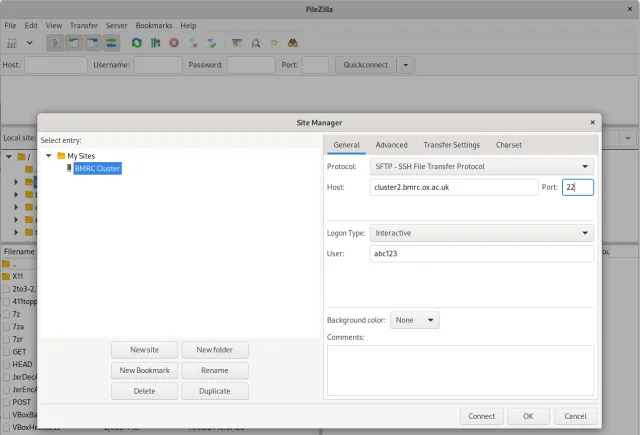Open the Site Manager toolbar icon
Screen dimensions: 640x435
tap(12, 43)
